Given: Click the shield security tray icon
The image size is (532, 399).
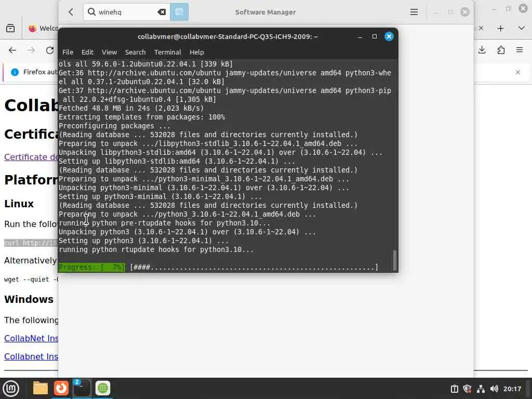Looking at the screenshot, I should [x=467, y=389].
